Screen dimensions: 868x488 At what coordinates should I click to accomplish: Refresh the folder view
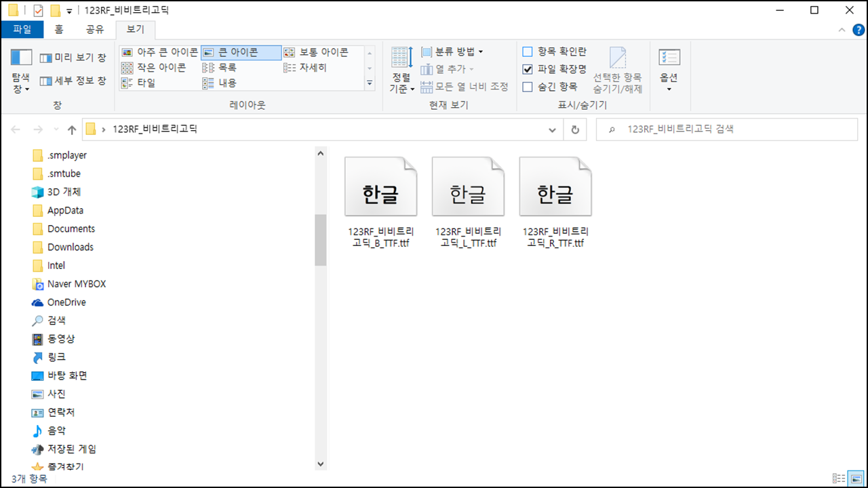coord(575,129)
